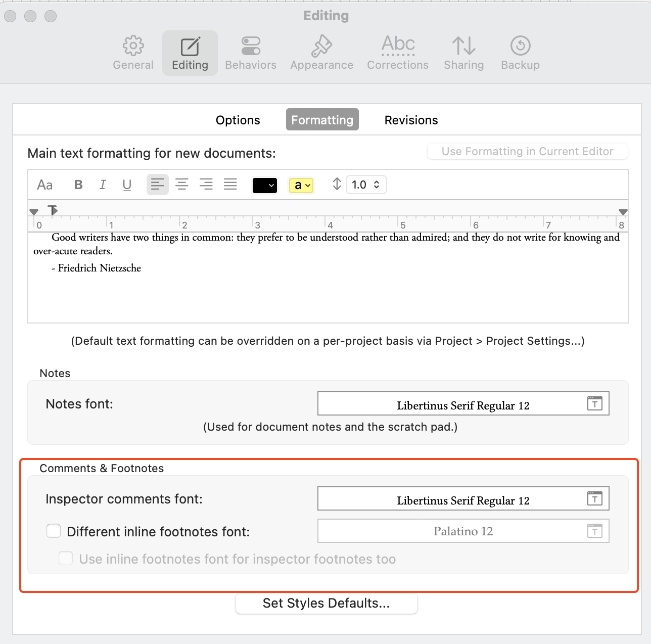This screenshot has height=644, width=651.
Task: Toggle bold formatting
Action: point(78,185)
